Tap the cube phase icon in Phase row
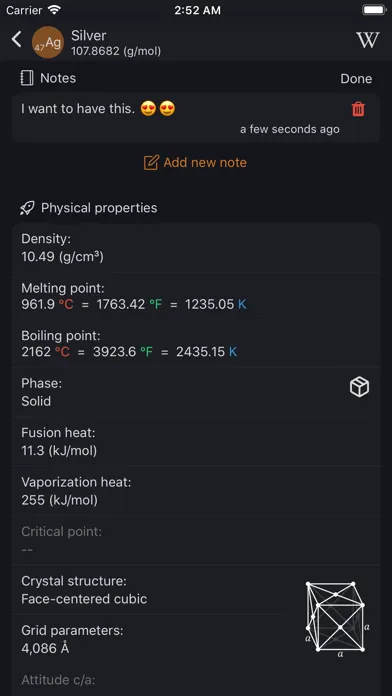This screenshot has width=392, height=696. tap(359, 387)
